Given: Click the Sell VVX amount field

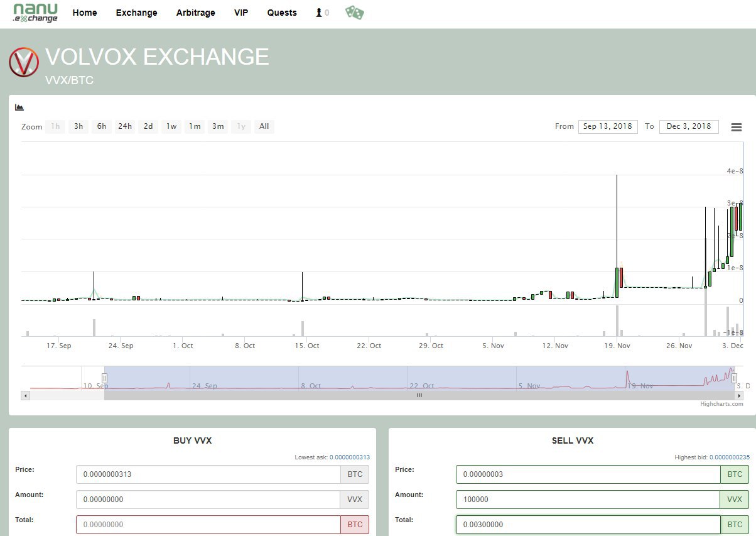Looking at the screenshot, I should [588, 500].
